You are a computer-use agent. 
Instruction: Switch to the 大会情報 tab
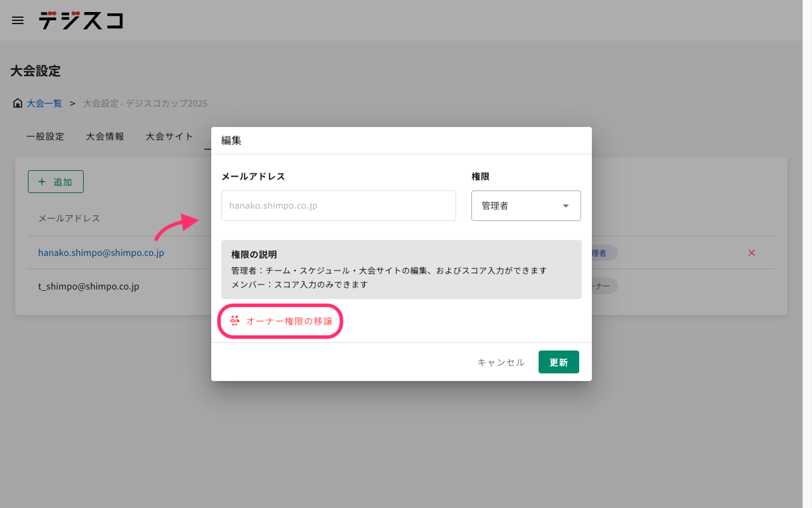(x=105, y=136)
